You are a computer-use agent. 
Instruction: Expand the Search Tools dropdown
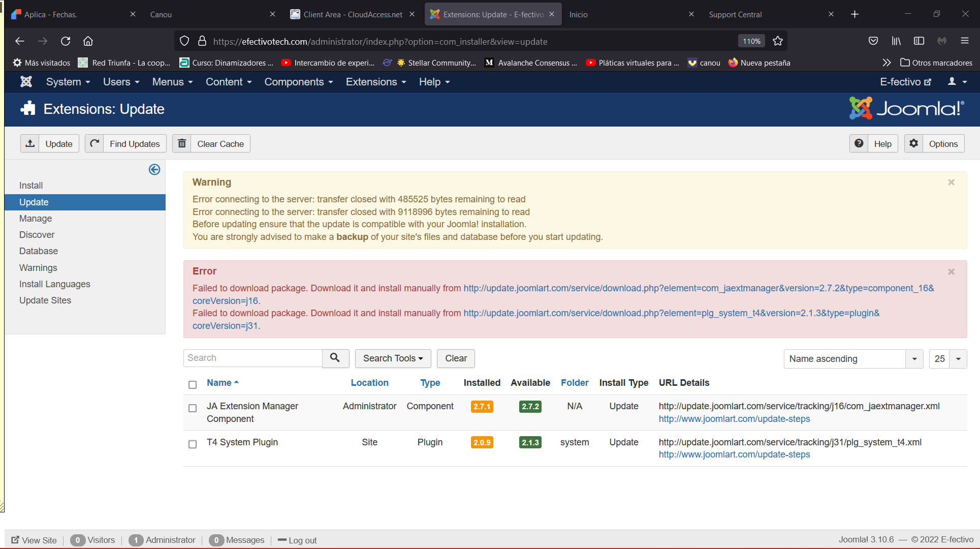pyautogui.click(x=393, y=358)
